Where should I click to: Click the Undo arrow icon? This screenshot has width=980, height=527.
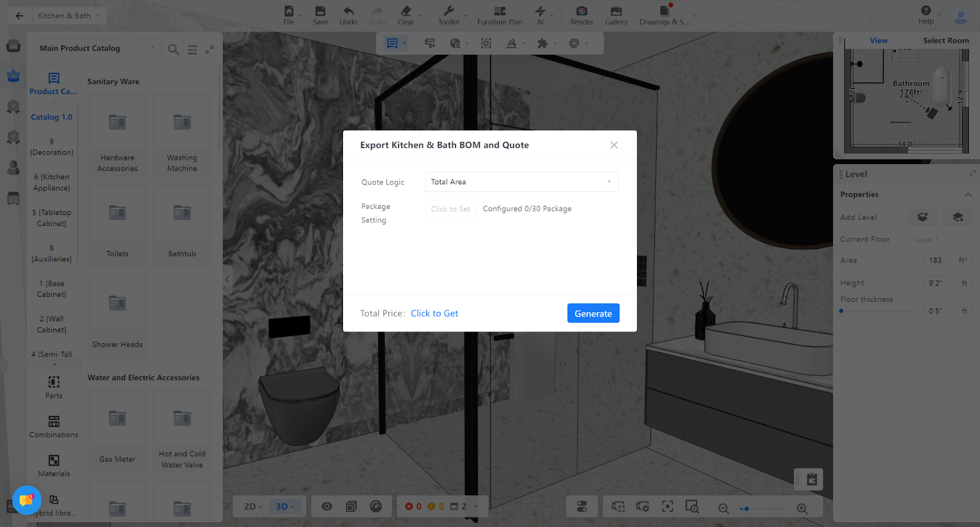(x=348, y=12)
